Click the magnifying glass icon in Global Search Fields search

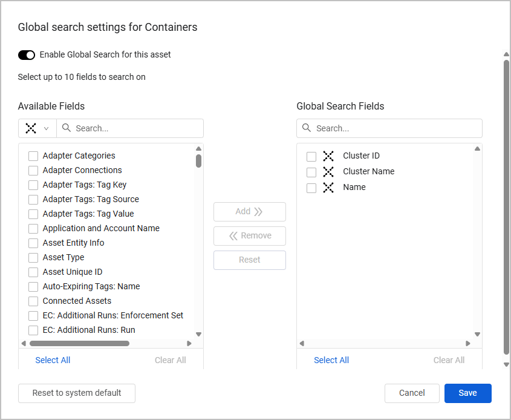(307, 128)
